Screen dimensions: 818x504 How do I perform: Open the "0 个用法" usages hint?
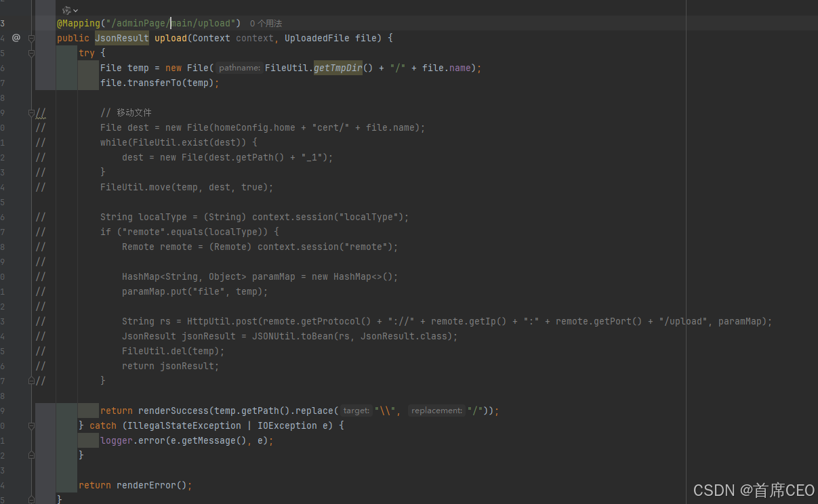264,23
